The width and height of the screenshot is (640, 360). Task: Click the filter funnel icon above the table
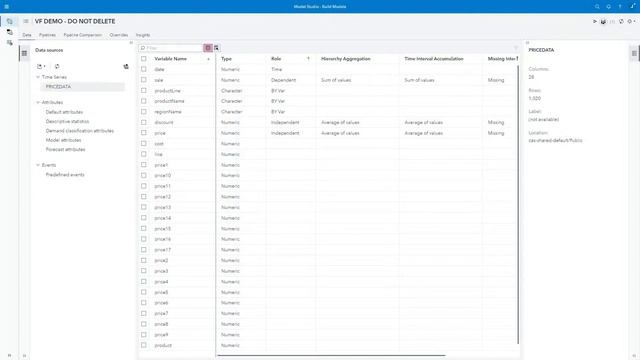coord(516,48)
